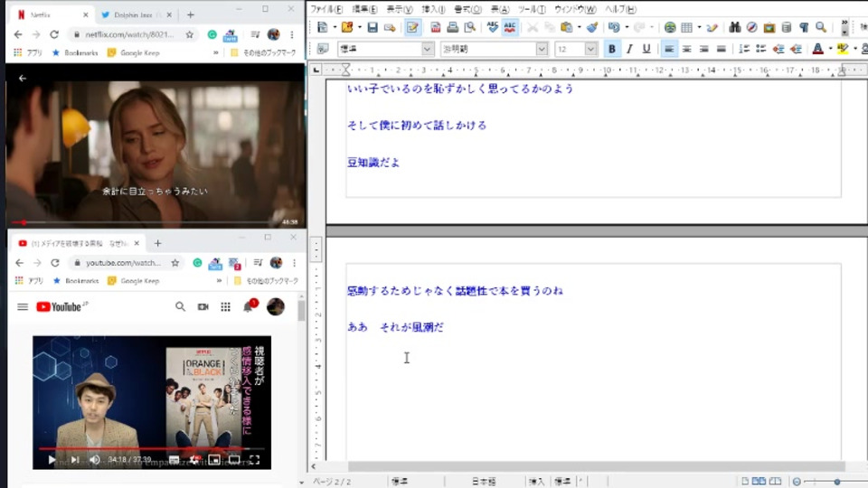Open the ファイル(F) menu
Screen dimensions: 868x488
point(325,8)
